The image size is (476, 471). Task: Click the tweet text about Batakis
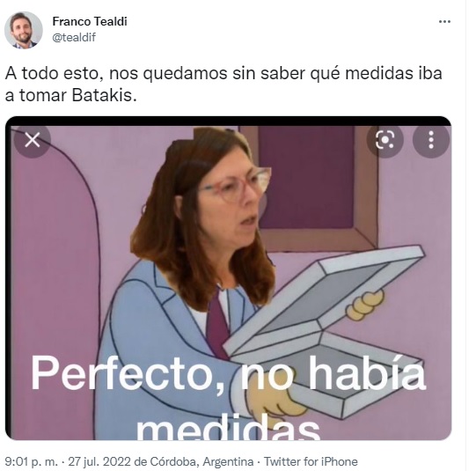pyautogui.click(x=223, y=85)
